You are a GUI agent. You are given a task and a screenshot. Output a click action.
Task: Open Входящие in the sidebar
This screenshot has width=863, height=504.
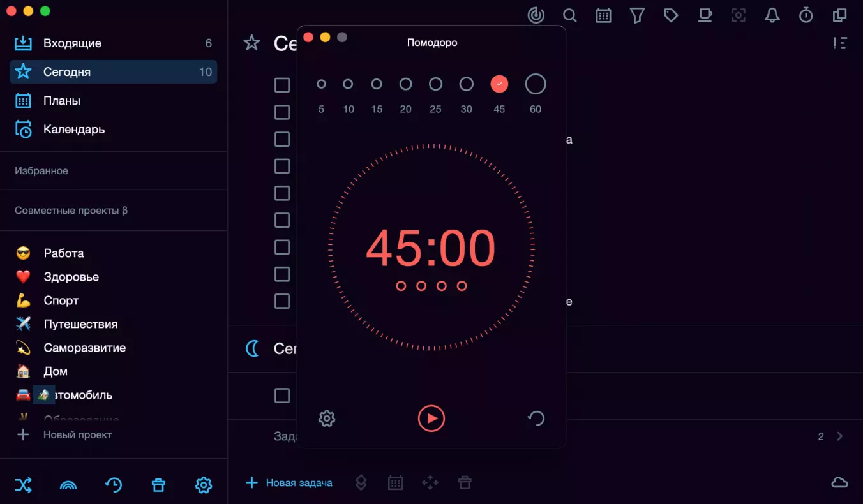tap(114, 43)
